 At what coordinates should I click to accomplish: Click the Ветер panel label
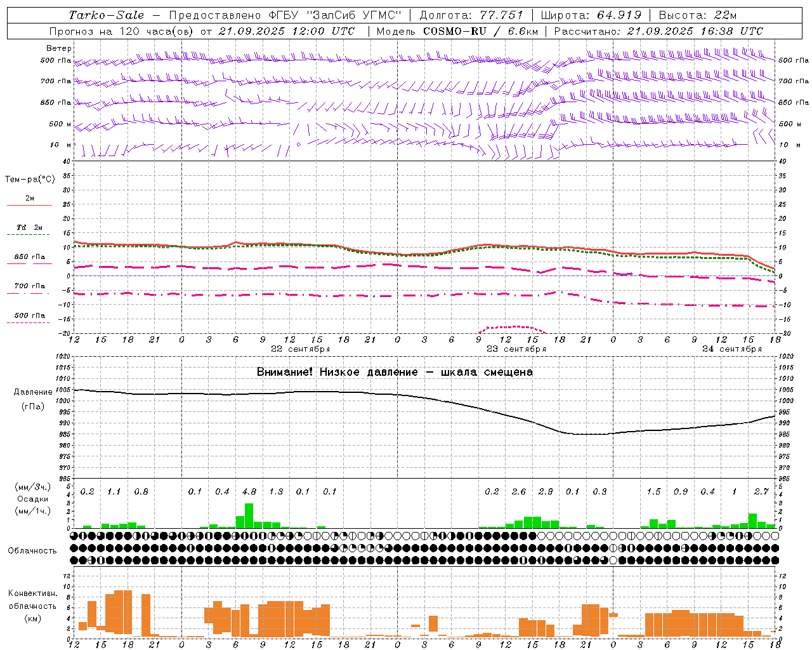click(59, 48)
